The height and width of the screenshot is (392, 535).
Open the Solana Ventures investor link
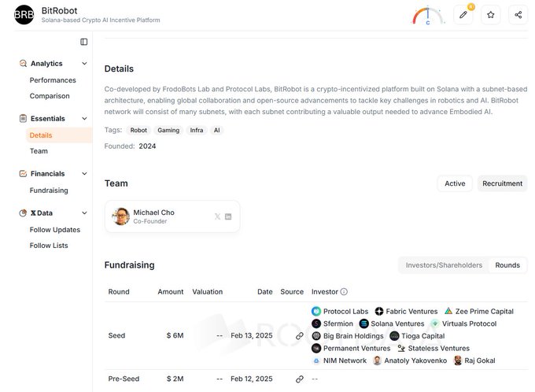397,324
